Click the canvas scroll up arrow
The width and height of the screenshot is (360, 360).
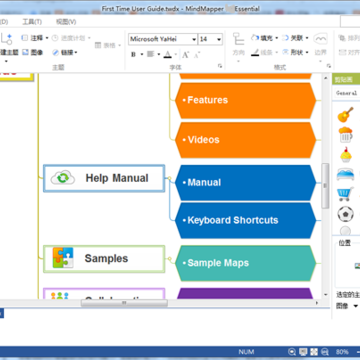326,77
